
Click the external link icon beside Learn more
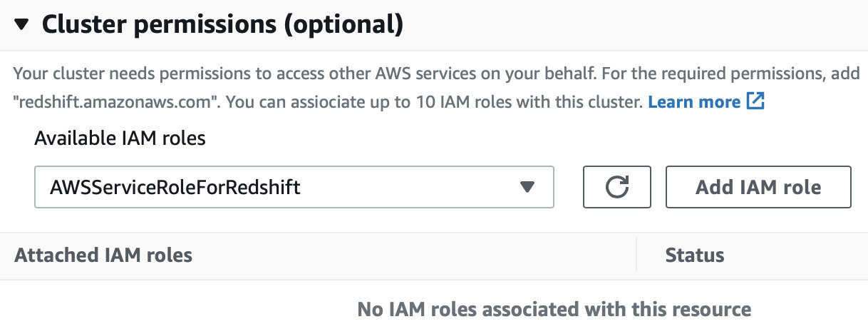tap(755, 101)
